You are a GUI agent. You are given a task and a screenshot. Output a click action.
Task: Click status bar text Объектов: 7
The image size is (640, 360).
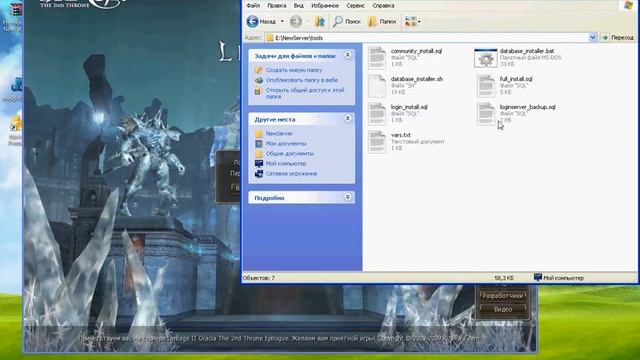[x=259, y=278]
